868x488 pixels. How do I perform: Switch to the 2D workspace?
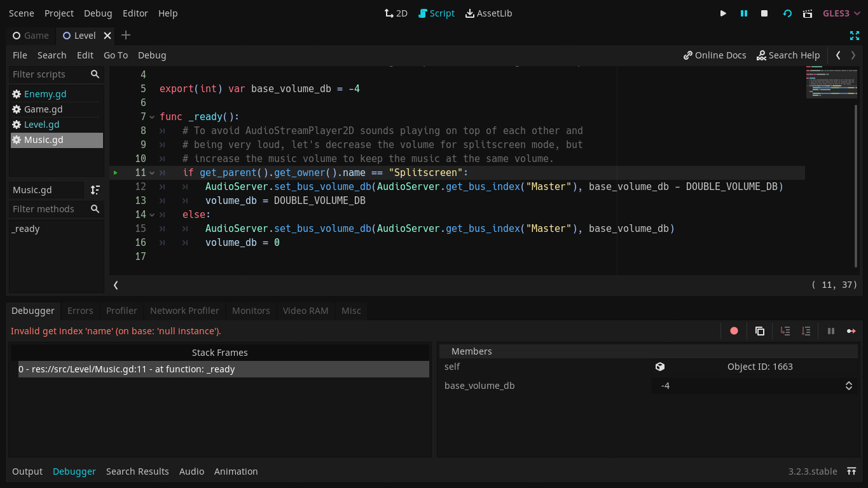396,13
